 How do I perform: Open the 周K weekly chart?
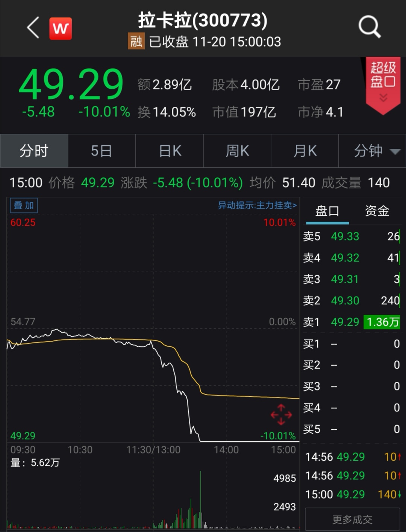(237, 150)
